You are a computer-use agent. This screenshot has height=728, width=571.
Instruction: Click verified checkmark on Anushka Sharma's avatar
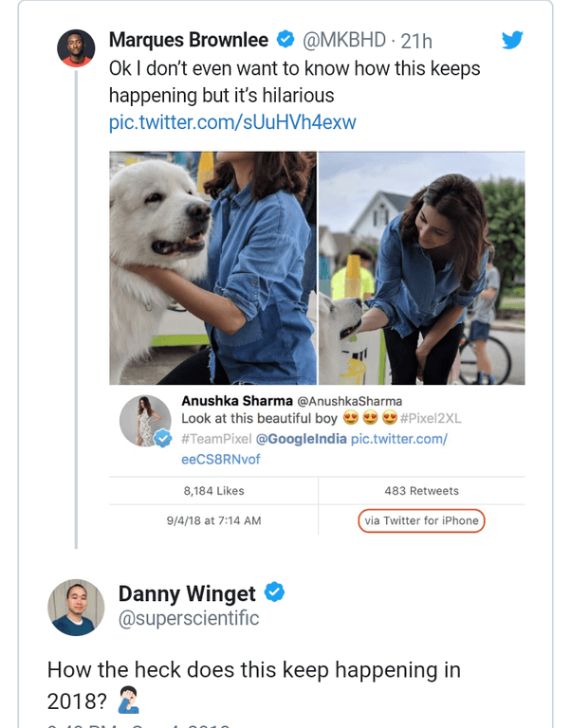click(164, 438)
